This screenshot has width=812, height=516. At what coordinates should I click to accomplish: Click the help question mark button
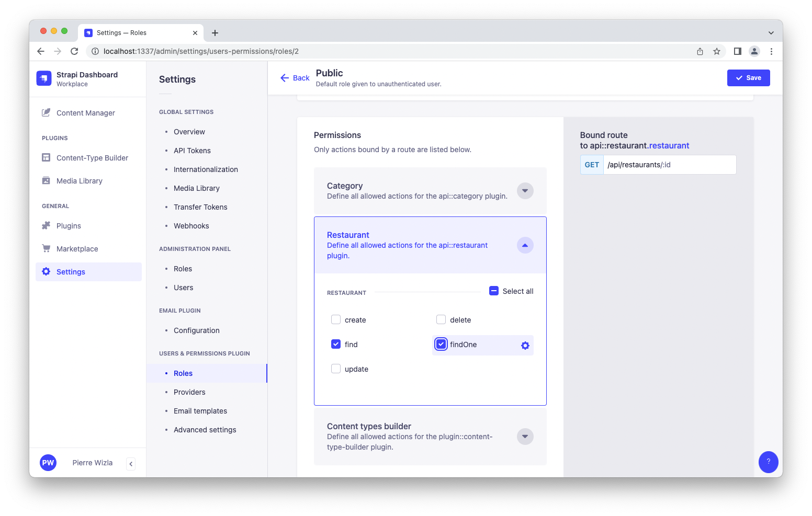tap(768, 462)
